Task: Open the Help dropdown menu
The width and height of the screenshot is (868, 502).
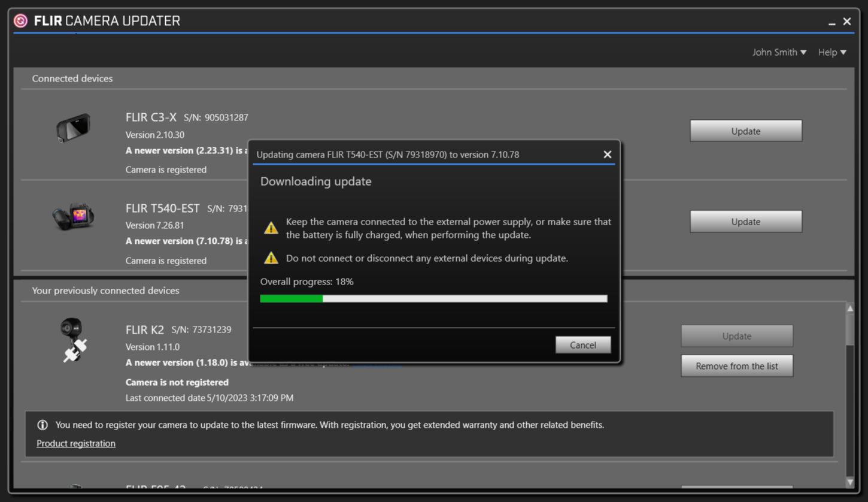Action: pos(831,52)
